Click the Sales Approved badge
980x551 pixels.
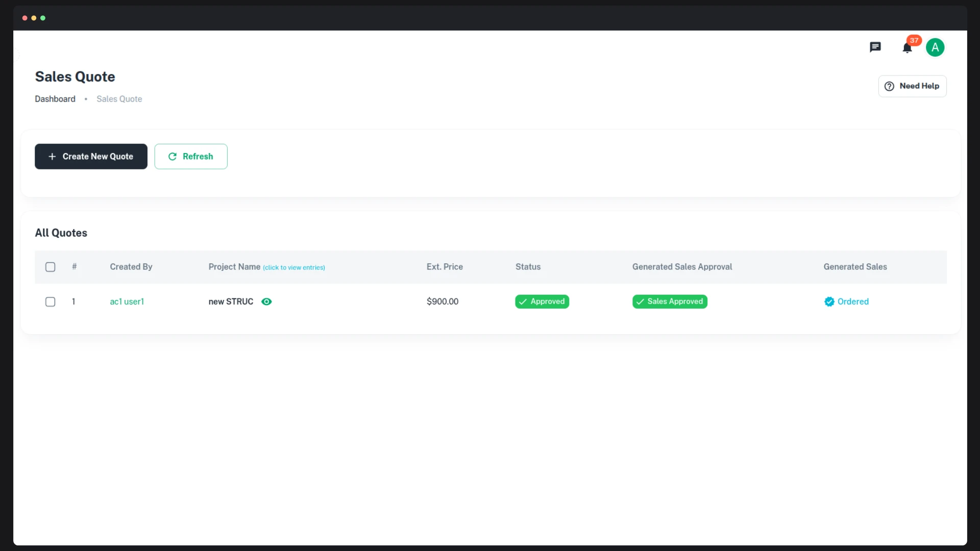pos(670,302)
